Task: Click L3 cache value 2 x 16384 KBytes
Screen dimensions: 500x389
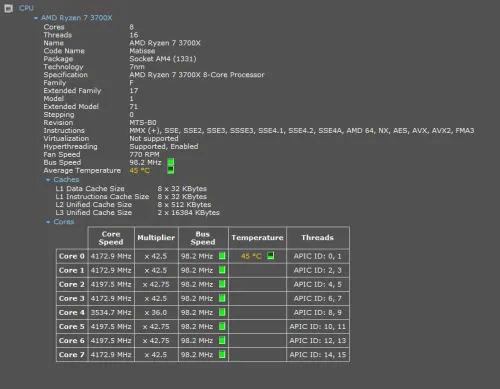Action: pos(189,213)
